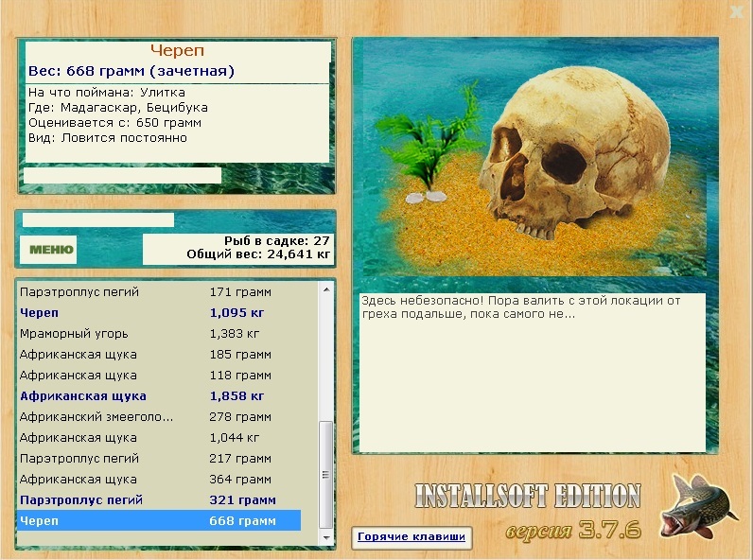Click the fish list scrollbar thumb

point(326,475)
